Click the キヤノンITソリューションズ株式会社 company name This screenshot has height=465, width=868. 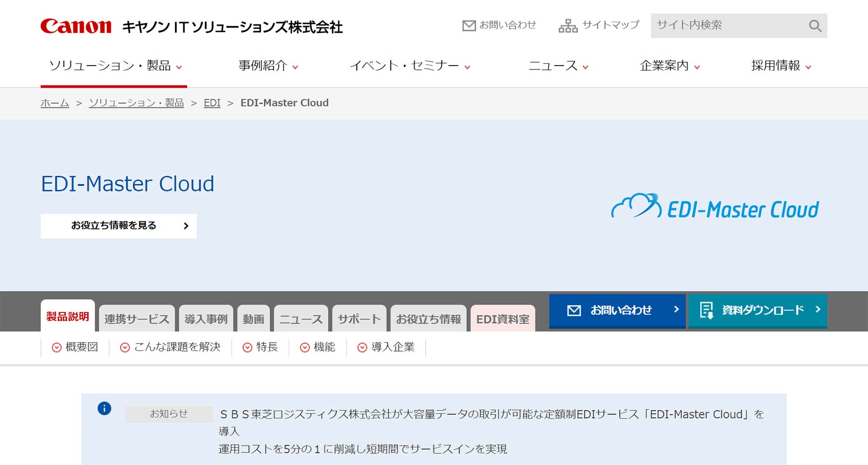click(x=232, y=27)
